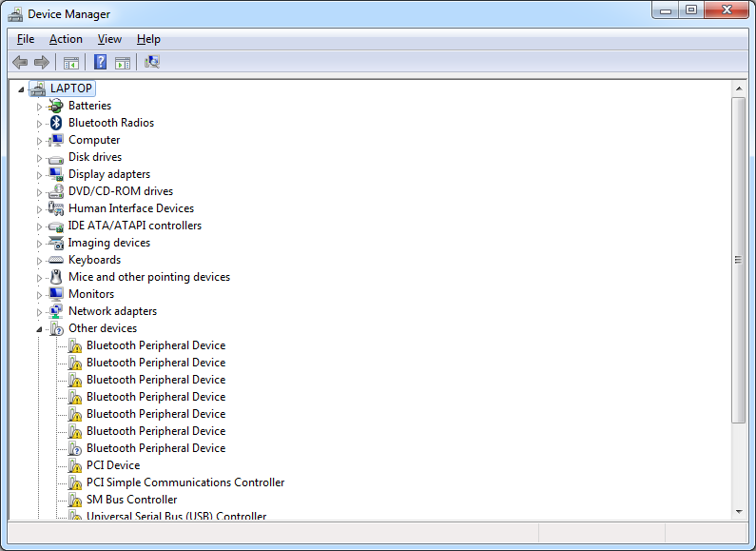The image size is (756, 551).
Task: Select the DVD/CD-ROM drives label
Action: point(121,191)
